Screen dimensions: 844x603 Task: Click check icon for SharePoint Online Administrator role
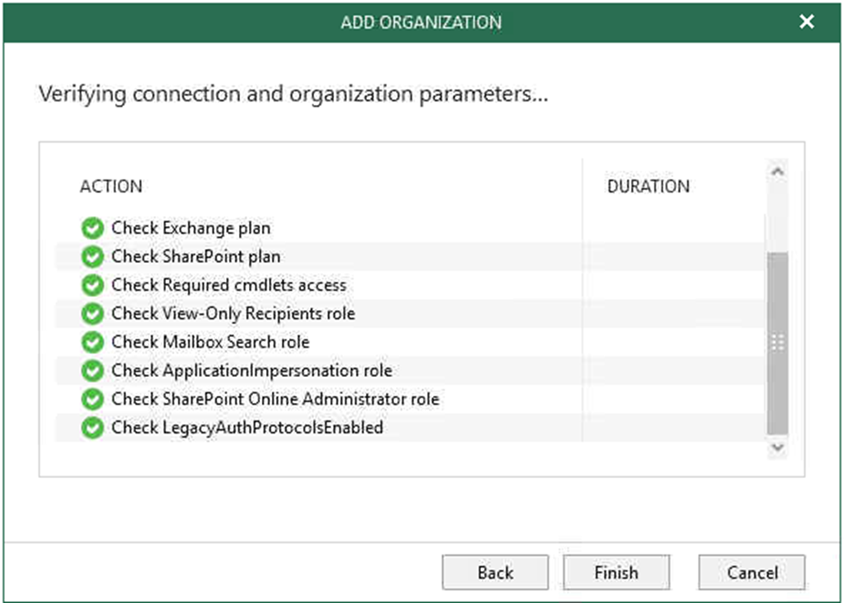point(93,399)
